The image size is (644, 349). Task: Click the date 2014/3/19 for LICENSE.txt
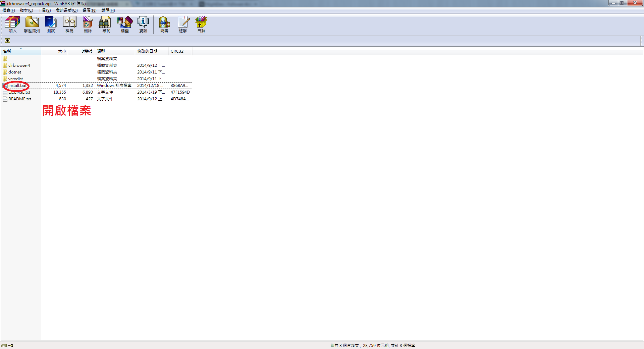(x=151, y=92)
